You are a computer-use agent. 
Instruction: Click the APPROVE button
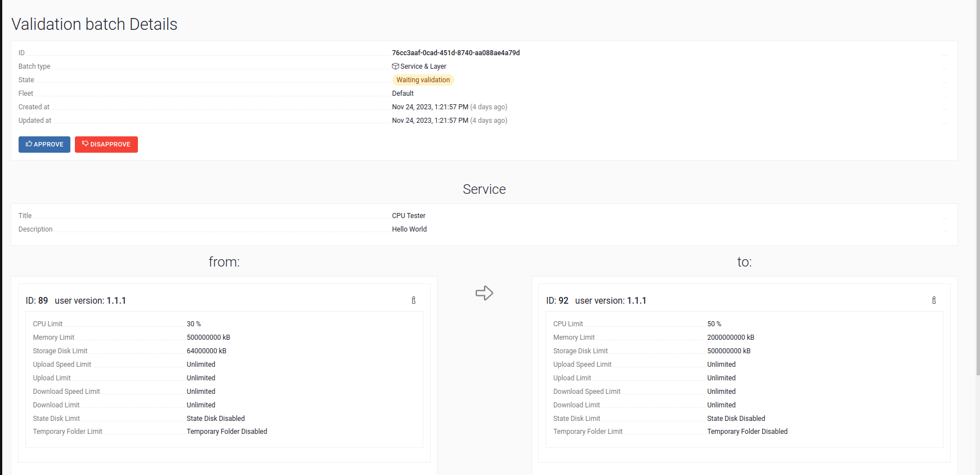click(x=44, y=144)
